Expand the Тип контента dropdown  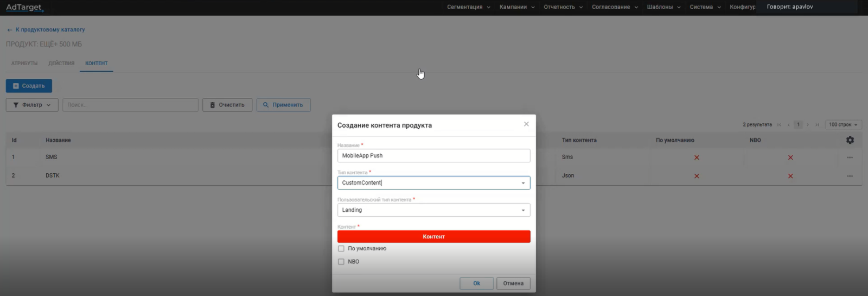coord(523,183)
